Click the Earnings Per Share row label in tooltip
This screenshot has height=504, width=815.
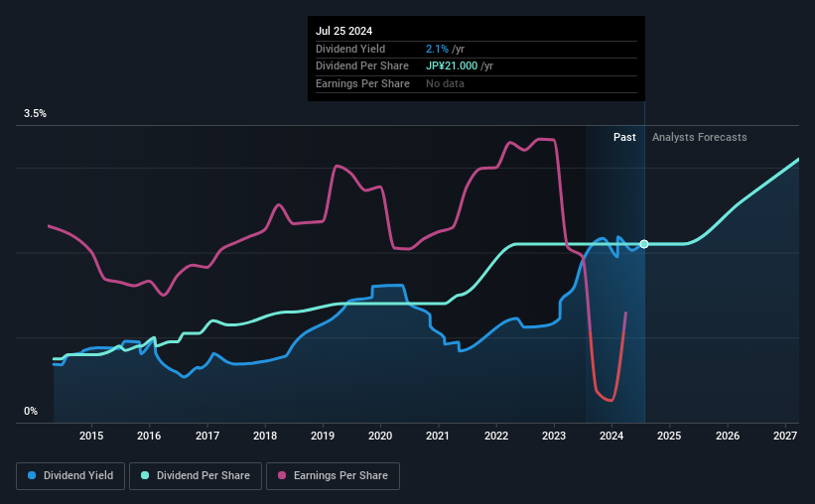tap(362, 83)
